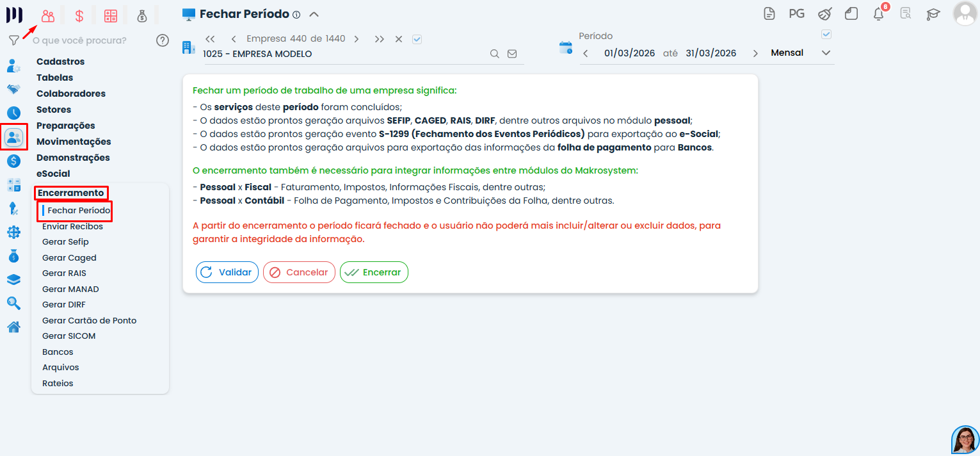The width and height of the screenshot is (980, 456).
Task: Open the red calculator module icon
Action: point(111,16)
